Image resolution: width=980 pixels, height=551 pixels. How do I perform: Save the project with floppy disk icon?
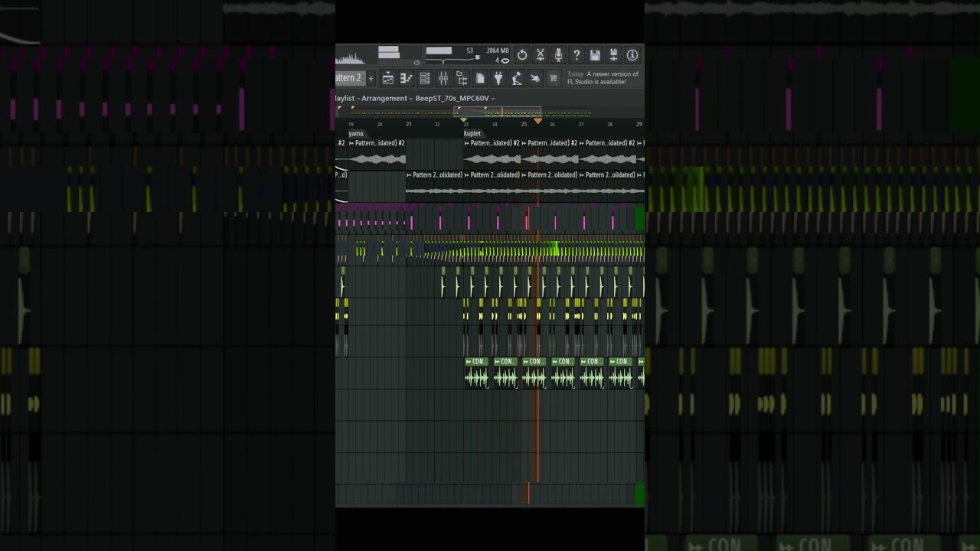(596, 55)
